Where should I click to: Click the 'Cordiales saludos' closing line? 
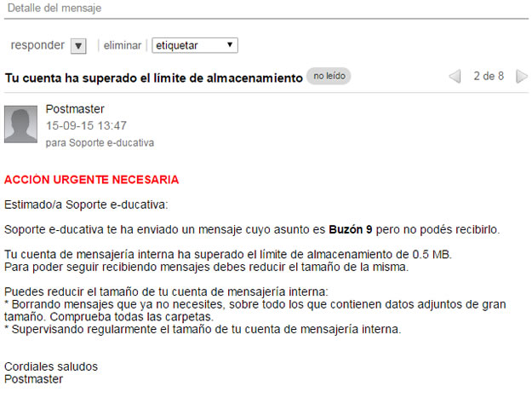pyautogui.click(x=51, y=366)
